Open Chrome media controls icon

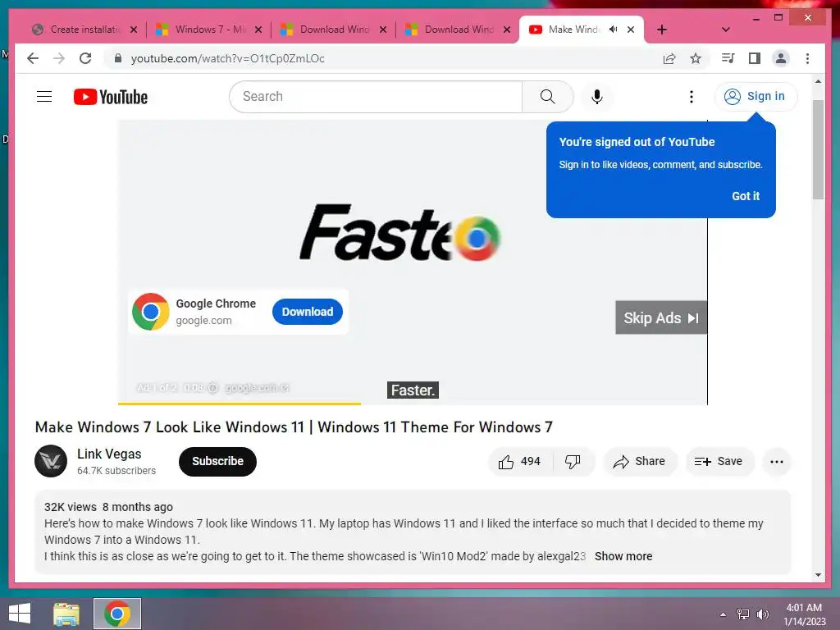pos(728,58)
